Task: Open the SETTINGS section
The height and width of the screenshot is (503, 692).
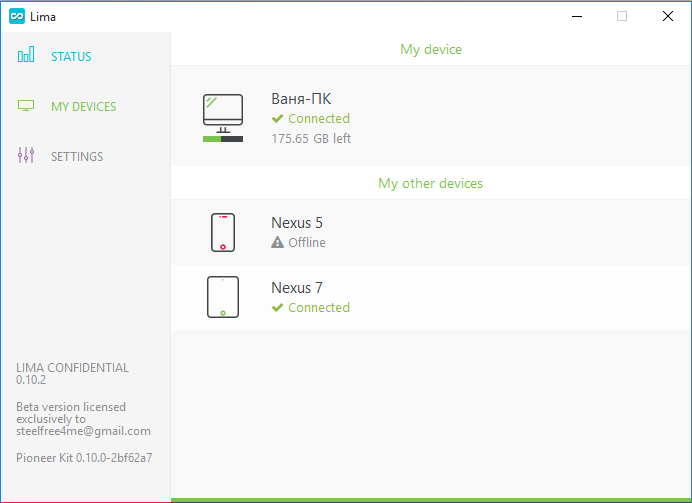Action: (77, 157)
